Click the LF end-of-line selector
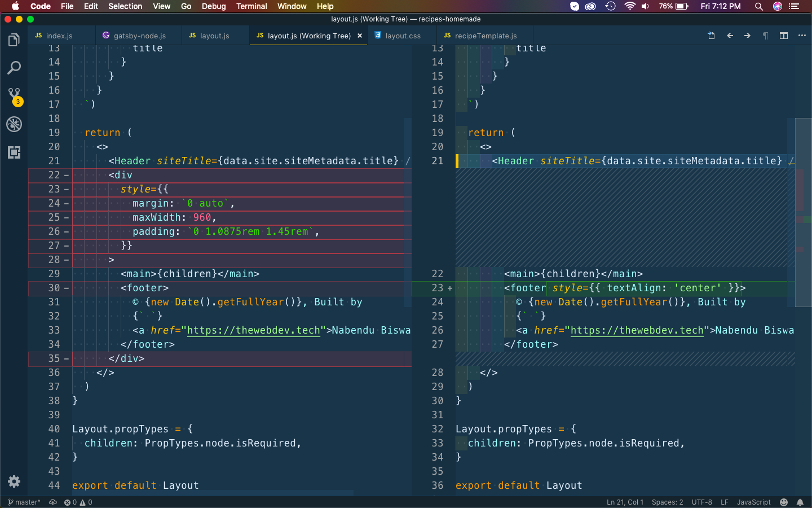Viewport: 812px width, 508px height. click(725, 502)
